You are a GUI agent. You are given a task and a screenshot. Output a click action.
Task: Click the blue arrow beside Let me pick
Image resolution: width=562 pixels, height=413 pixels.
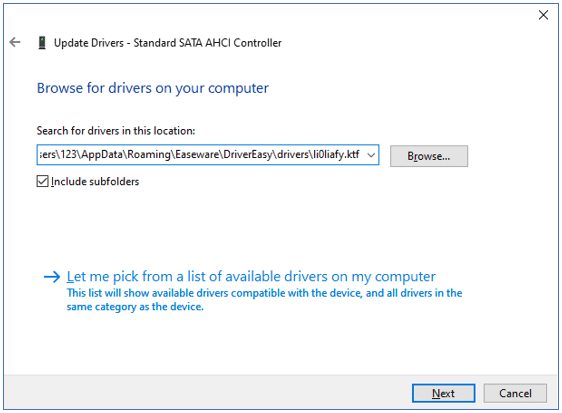(x=52, y=276)
